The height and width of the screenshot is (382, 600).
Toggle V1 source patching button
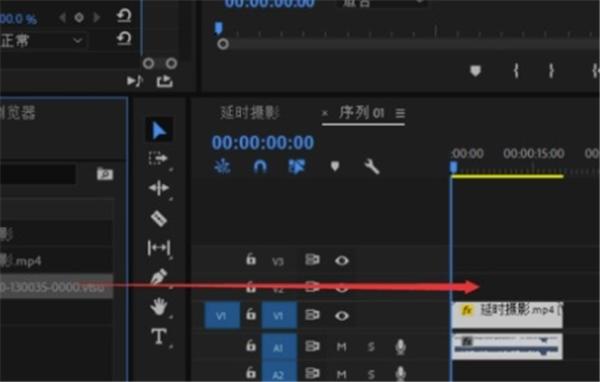[222, 315]
